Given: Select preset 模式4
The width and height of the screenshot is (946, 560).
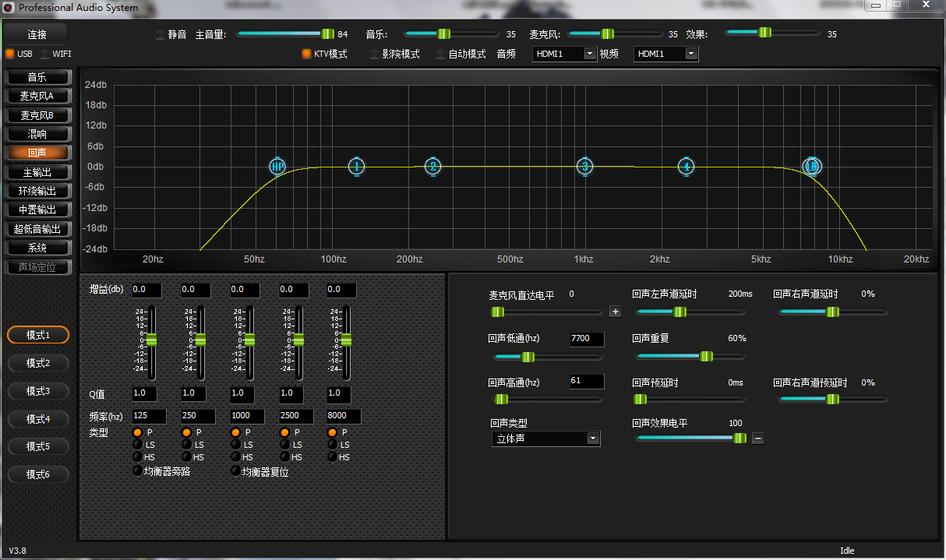Looking at the screenshot, I should point(38,419).
